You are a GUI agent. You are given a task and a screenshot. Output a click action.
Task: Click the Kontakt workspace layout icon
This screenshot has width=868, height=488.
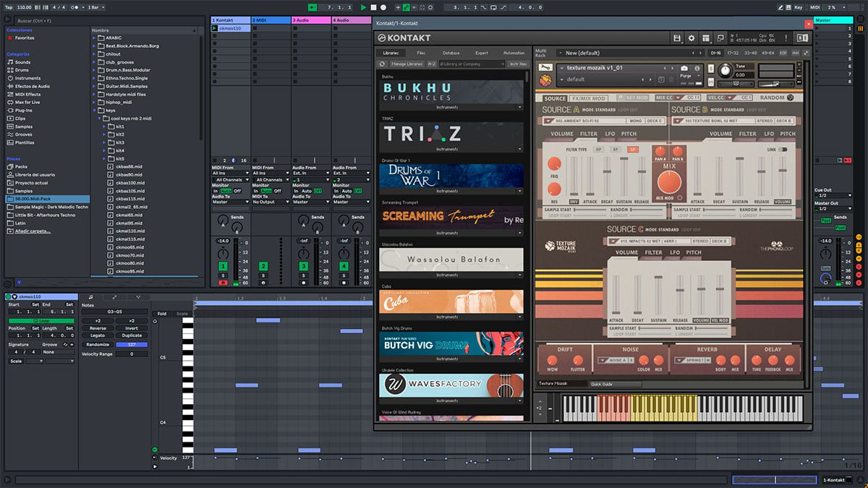point(705,38)
